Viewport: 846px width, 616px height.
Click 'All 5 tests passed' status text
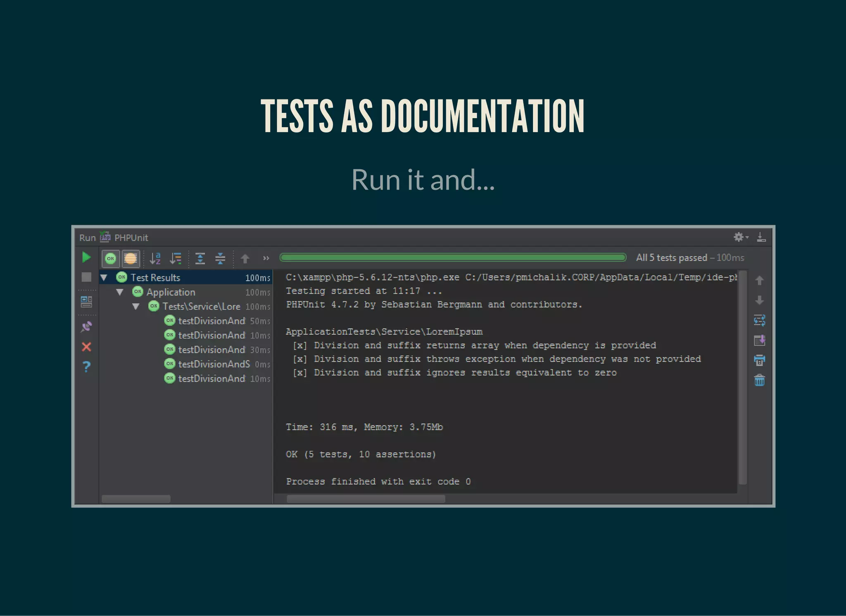click(x=671, y=258)
